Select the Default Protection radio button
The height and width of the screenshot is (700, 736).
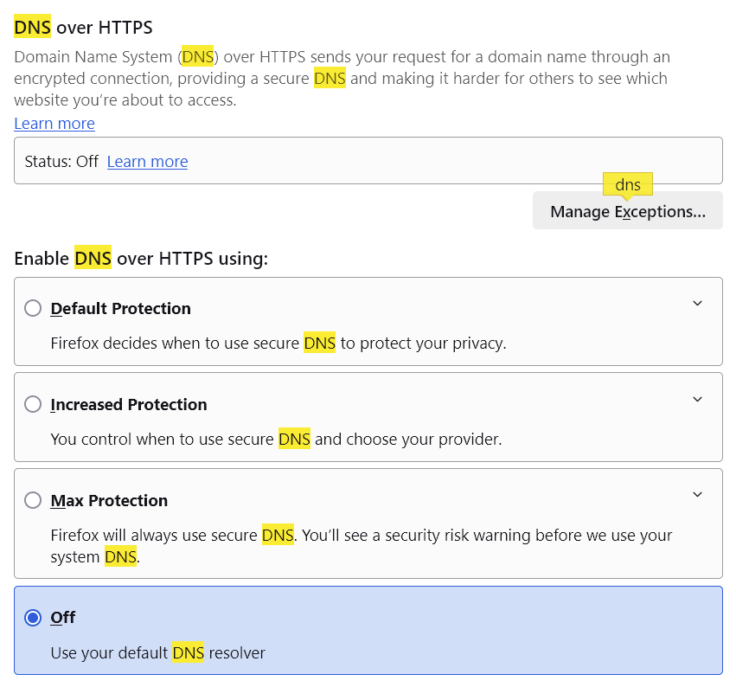[x=33, y=308]
